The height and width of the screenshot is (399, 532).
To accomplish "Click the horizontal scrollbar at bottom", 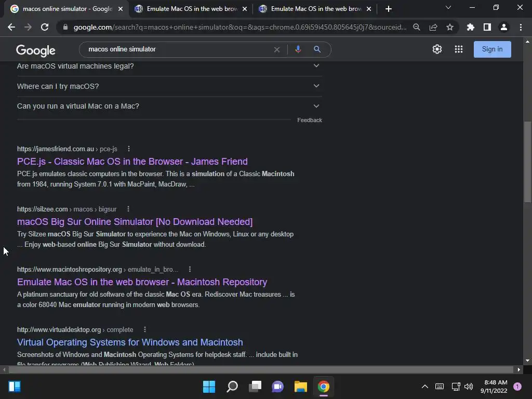I will click(261, 369).
